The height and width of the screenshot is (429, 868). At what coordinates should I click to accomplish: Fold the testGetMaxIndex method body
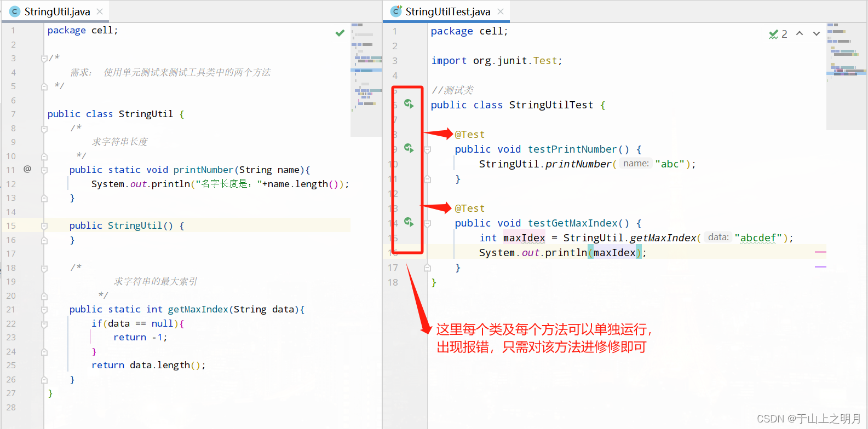[x=428, y=223]
